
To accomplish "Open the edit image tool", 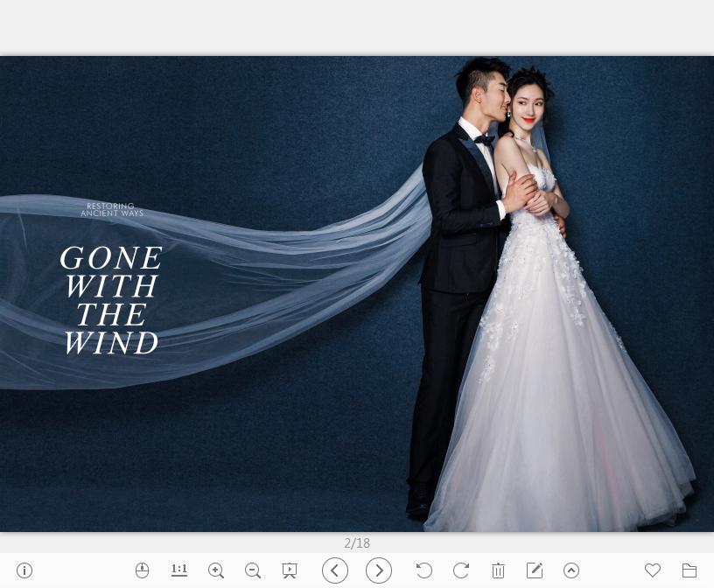I will click(535, 570).
